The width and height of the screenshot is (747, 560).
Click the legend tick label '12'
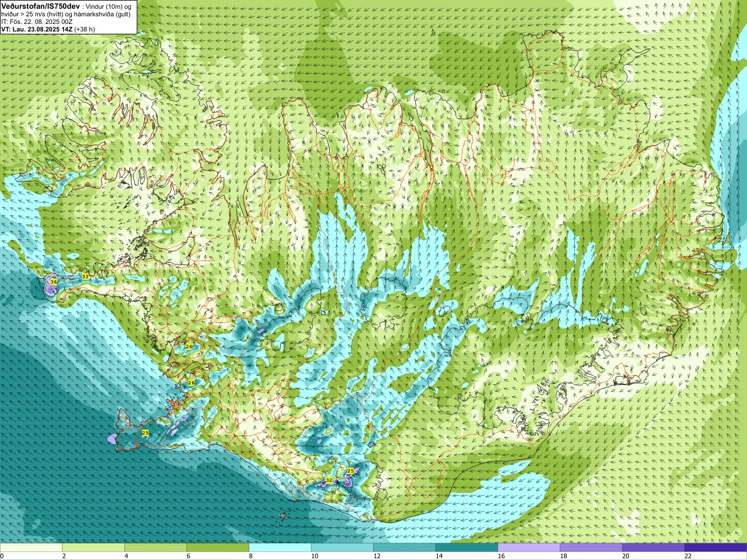tap(376, 556)
